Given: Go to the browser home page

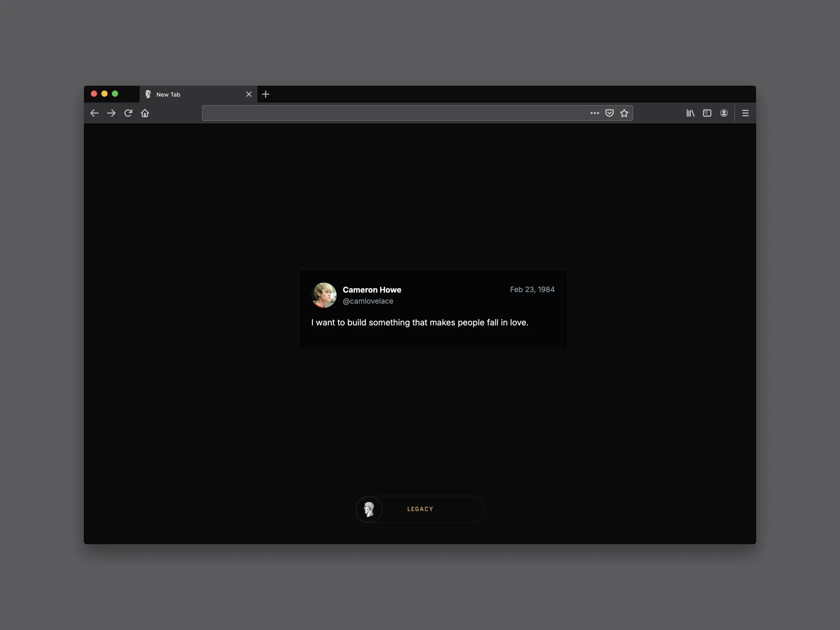Looking at the screenshot, I should pos(145,113).
